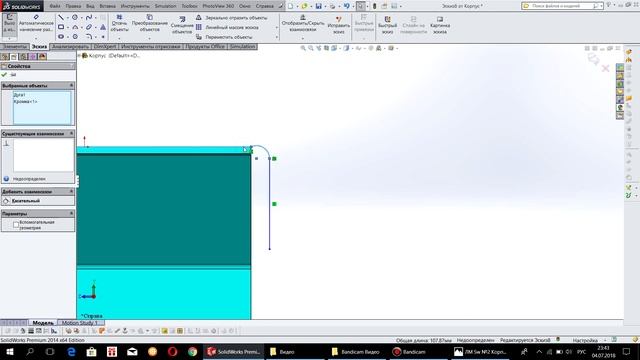Click Convert Entities (Преобразование объектов)
This screenshot has width=640, height=360.
(x=149, y=23)
